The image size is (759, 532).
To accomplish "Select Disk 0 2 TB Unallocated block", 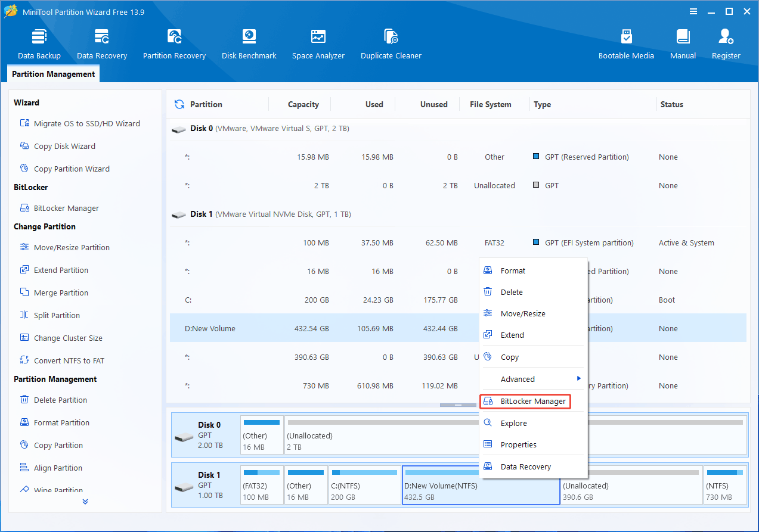I will 516,435.
